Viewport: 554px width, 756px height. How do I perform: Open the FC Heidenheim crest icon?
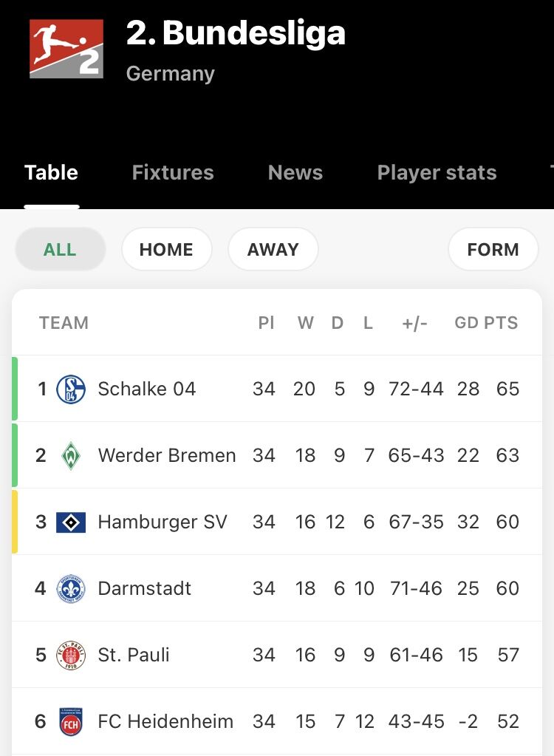coord(71,722)
